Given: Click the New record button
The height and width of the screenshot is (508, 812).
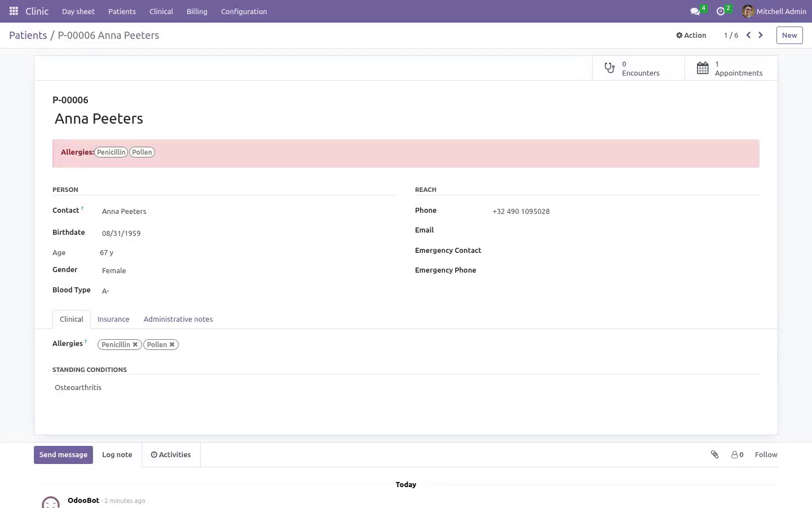Looking at the screenshot, I should (789, 35).
